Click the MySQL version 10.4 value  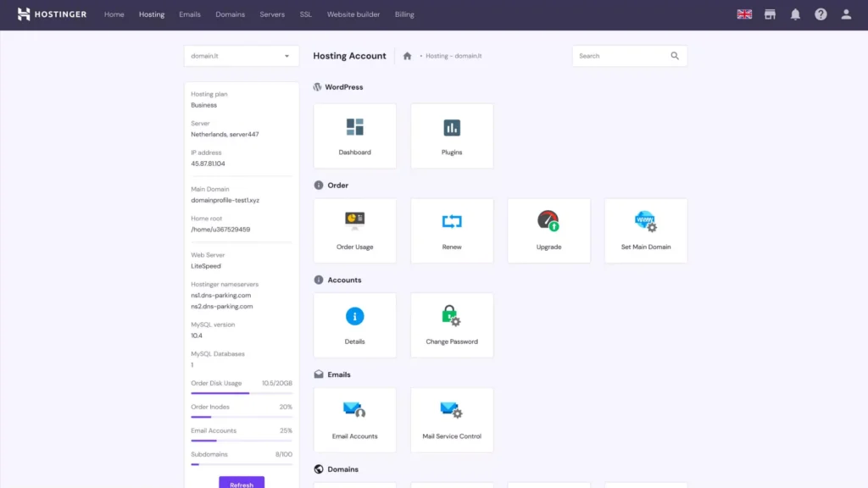[197, 335]
